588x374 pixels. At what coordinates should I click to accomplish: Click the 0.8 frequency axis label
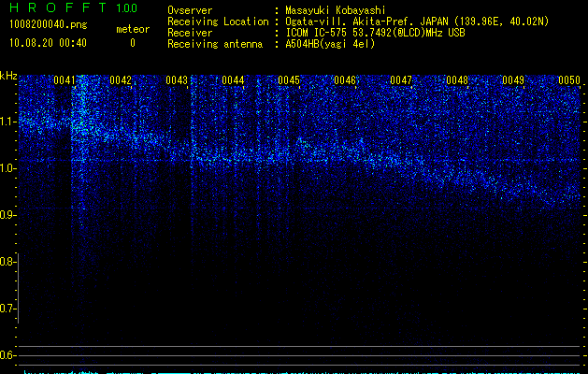tap(7, 262)
